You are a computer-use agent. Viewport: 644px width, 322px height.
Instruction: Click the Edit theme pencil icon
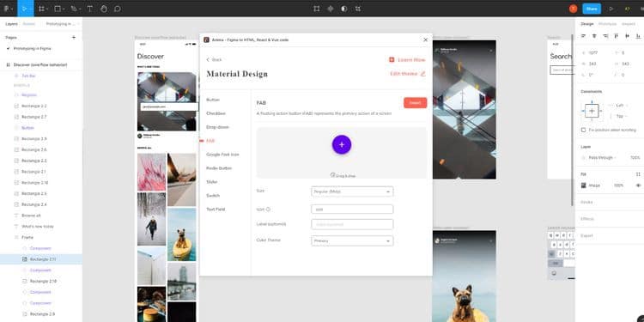tap(423, 74)
